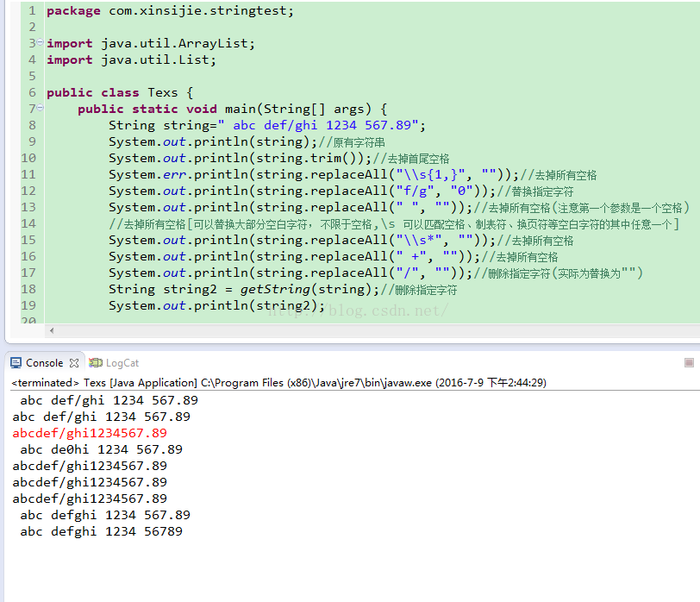Image resolution: width=700 pixels, height=602 pixels.
Task: Click the public class Texs line
Action: (x=120, y=92)
